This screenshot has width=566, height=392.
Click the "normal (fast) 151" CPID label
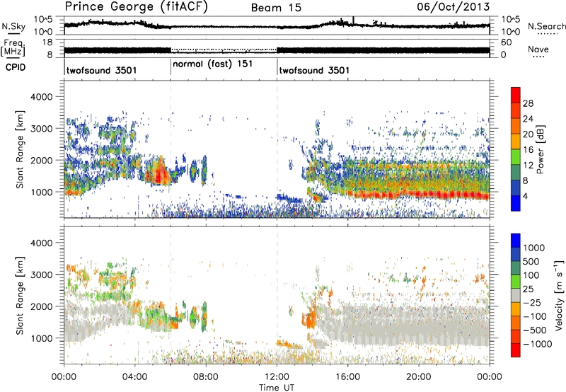(213, 64)
